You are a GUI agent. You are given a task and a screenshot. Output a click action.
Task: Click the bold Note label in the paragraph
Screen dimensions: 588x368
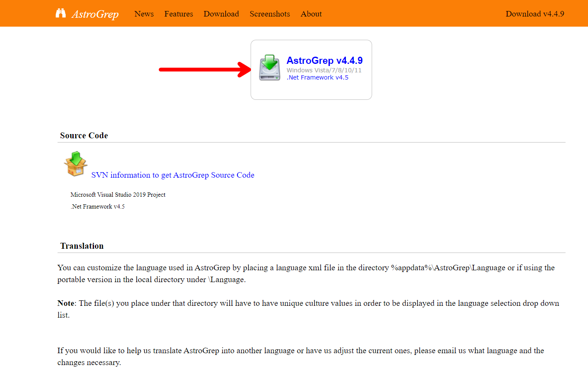66,303
